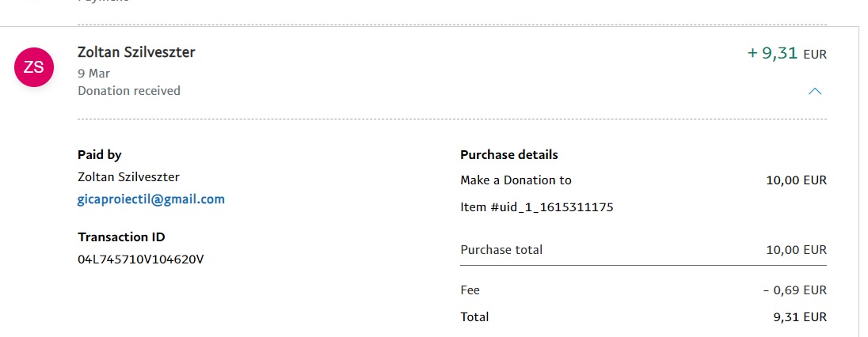Click the − 0,69 EUR fee amount

pos(794,290)
